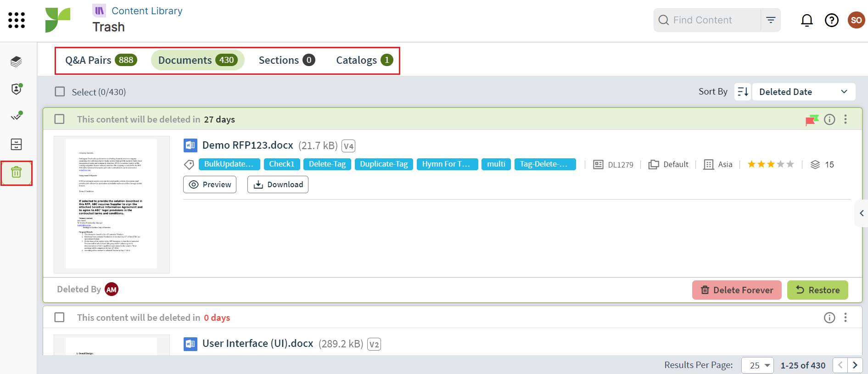Open the apps grid launcher
Image resolution: width=868 pixels, height=374 pixels.
pyautogui.click(x=17, y=20)
